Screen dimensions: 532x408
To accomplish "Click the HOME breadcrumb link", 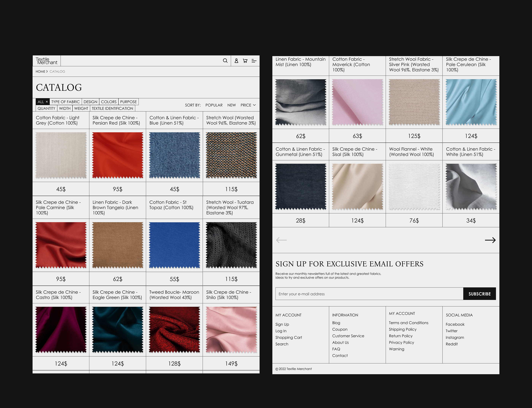I will click(x=40, y=71).
